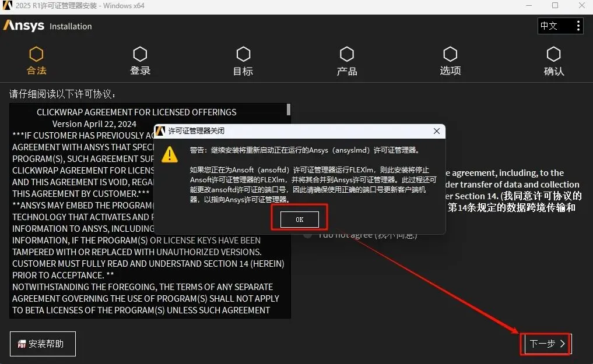This screenshot has width=593, height=364.
Task: Click the license agreement scrollbar thumb
Action: click(x=289, y=110)
